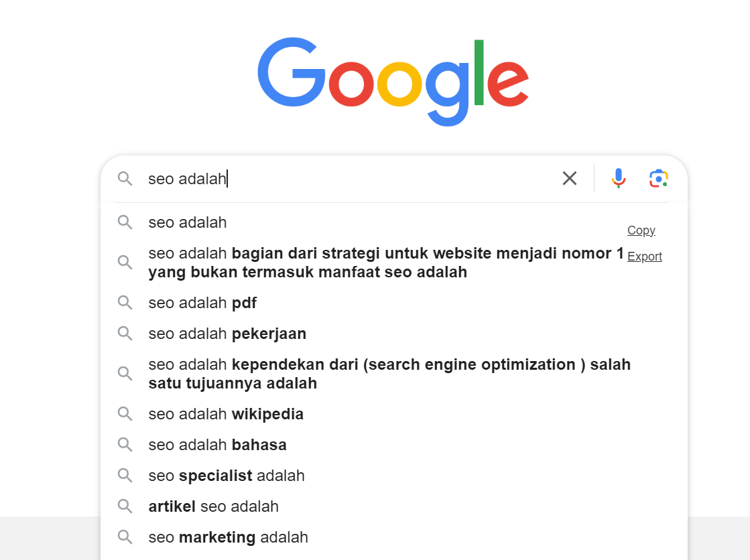Click the search icon beside 'seo marketing adalah'

coord(125,537)
